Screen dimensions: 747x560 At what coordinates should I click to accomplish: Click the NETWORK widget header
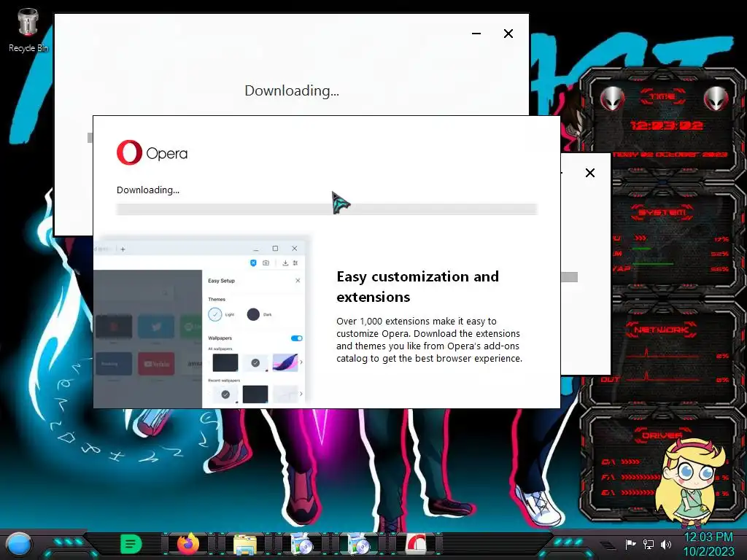tap(661, 329)
